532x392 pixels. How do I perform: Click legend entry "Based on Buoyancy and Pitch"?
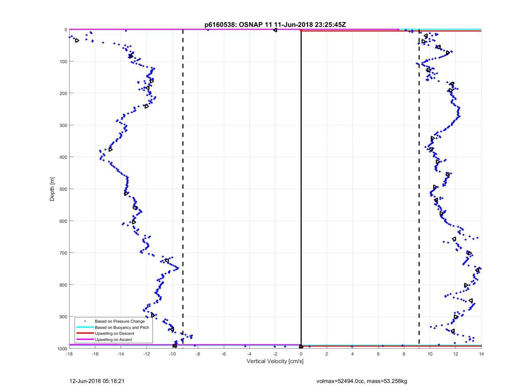point(122,327)
